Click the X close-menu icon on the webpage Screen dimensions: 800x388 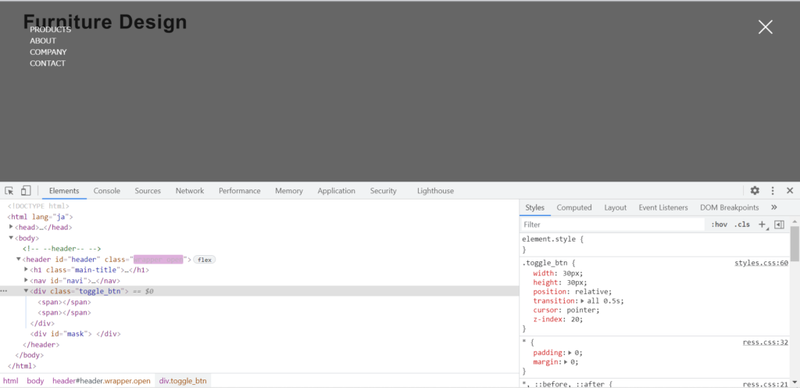pyautogui.click(x=765, y=27)
